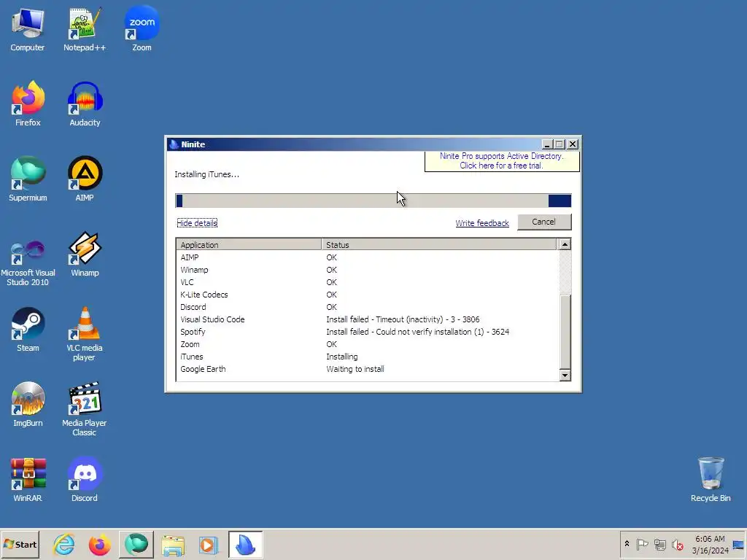Select Microsoft Visual Studio 2010 shortcut
Screen dimensions: 747x560
click(28, 262)
